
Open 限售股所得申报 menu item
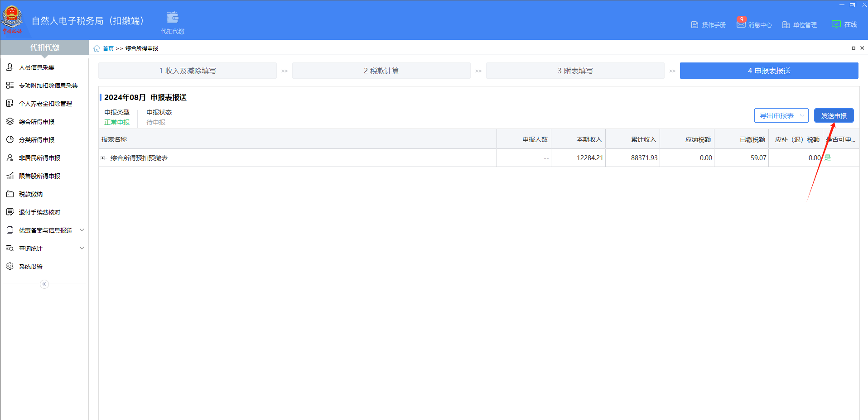(44, 176)
